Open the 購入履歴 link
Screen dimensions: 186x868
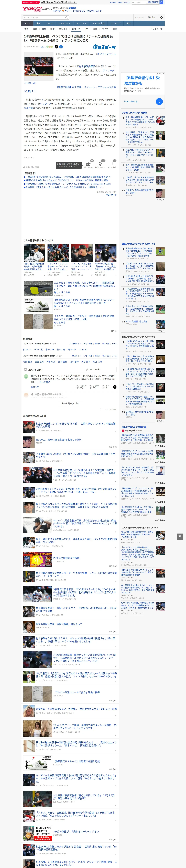pos(152,18)
